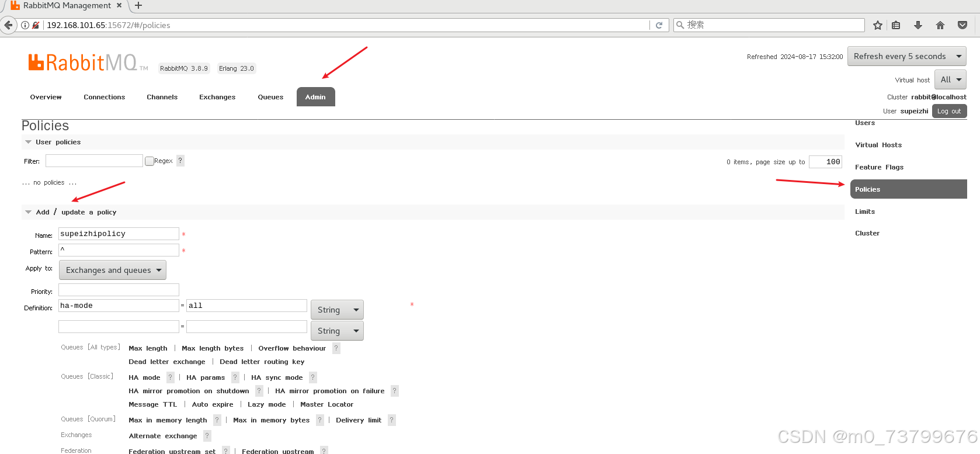Insert Message TTL definition key
Viewport: 980px width, 454px height.
point(152,404)
